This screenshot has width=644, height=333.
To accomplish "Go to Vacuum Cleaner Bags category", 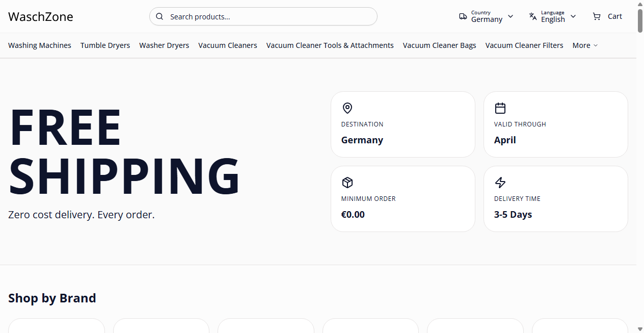I will [439, 45].
